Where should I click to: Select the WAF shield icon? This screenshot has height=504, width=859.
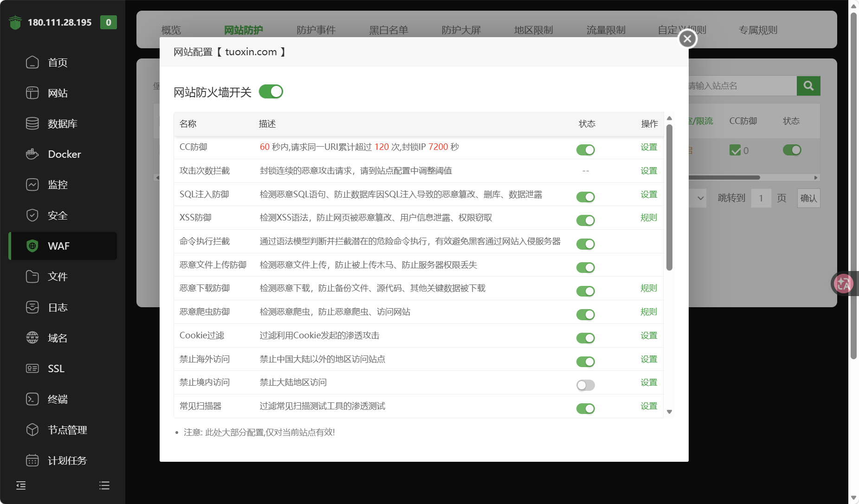(x=32, y=246)
